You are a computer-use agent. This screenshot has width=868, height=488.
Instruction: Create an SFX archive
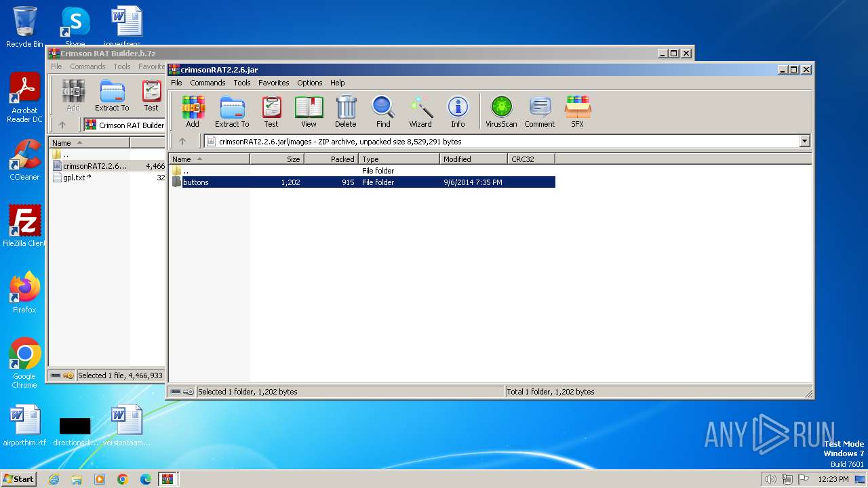click(578, 111)
